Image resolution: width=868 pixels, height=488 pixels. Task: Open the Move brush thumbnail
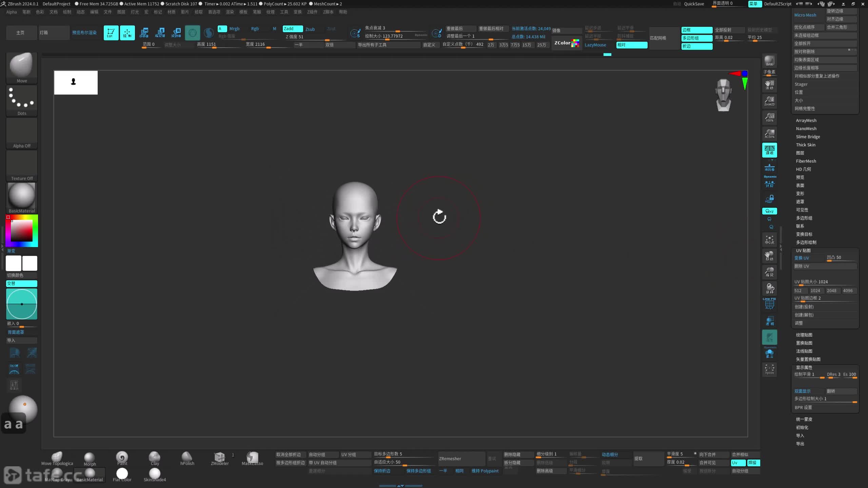[22, 68]
